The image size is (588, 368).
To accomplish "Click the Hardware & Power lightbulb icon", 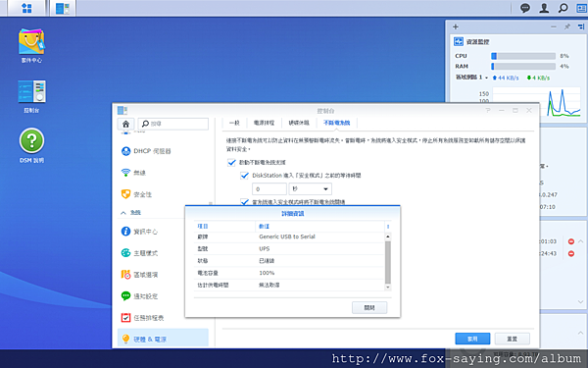I will (x=125, y=340).
